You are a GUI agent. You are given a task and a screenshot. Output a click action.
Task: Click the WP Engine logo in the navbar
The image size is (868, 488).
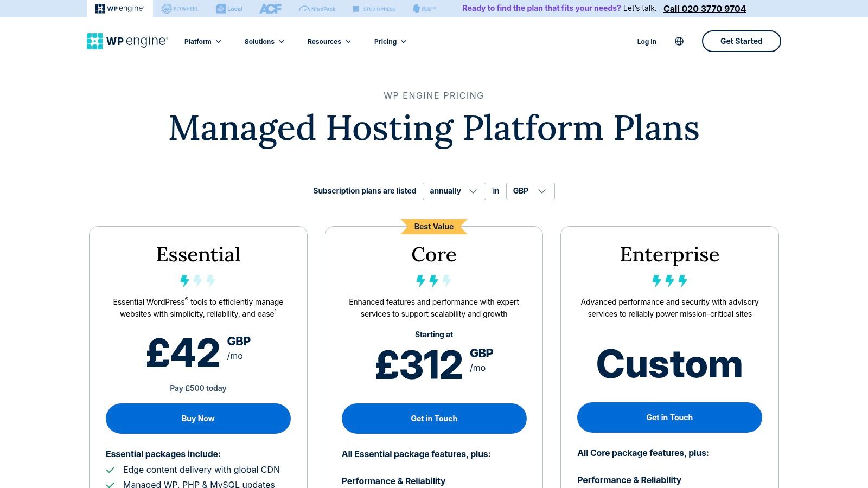coord(126,41)
